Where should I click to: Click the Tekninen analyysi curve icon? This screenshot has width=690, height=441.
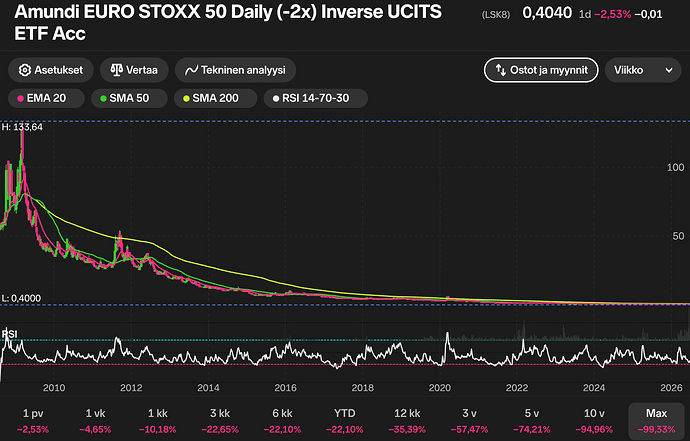click(191, 70)
